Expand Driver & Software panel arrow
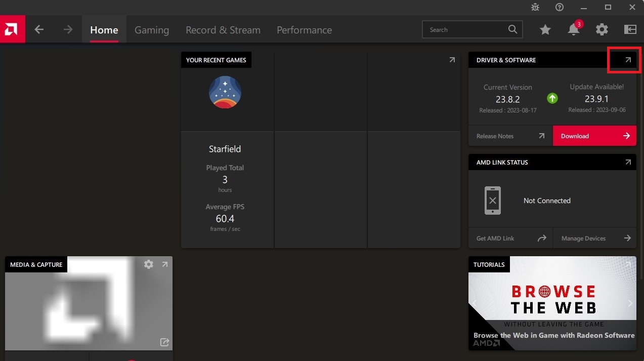644x361 pixels. [x=628, y=60]
